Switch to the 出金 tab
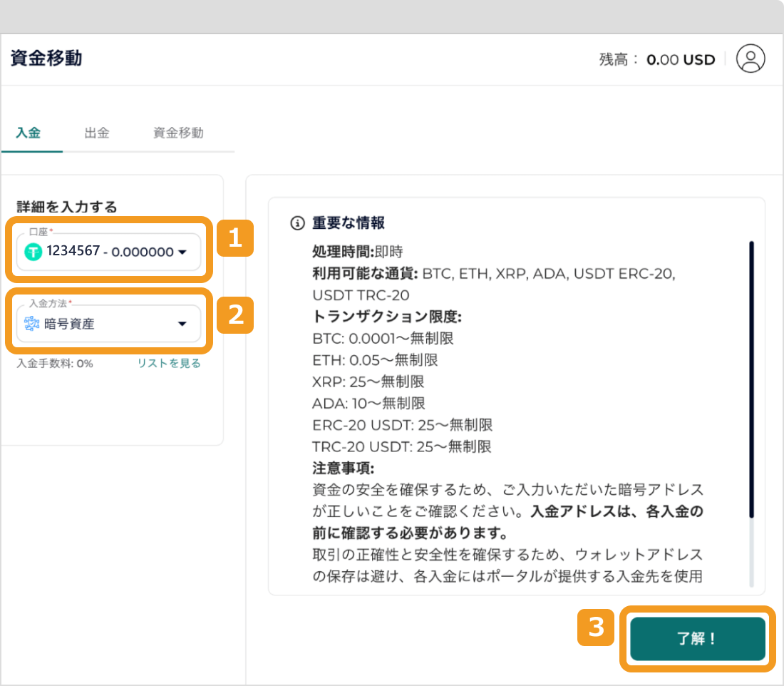 [97, 133]
